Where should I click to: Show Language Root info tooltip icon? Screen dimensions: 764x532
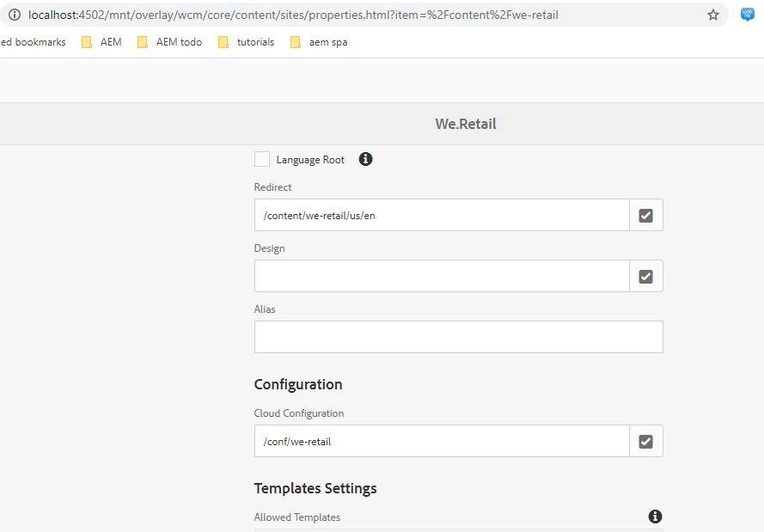[365, 159]
